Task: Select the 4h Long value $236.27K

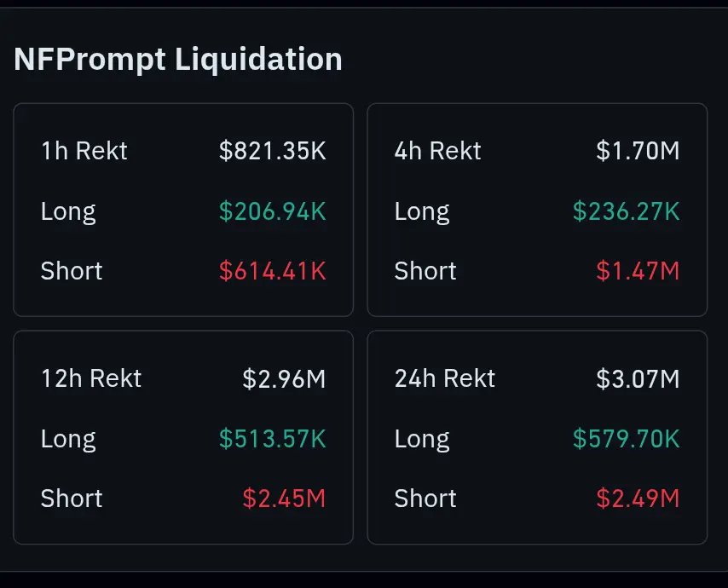Action: 627,211
